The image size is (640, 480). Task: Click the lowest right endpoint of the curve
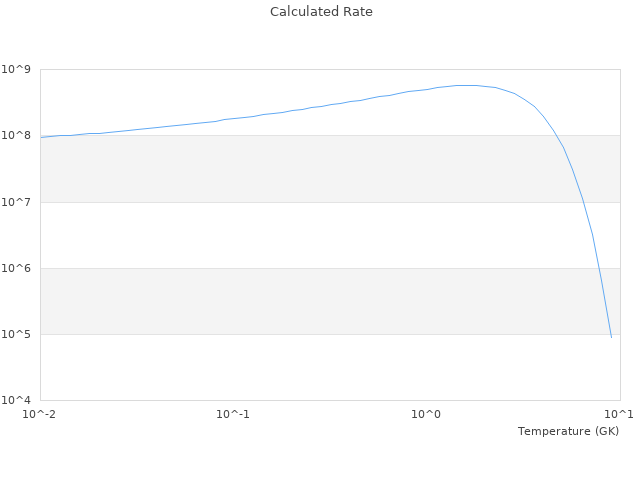pyautogui.click(x=611, y=337)
